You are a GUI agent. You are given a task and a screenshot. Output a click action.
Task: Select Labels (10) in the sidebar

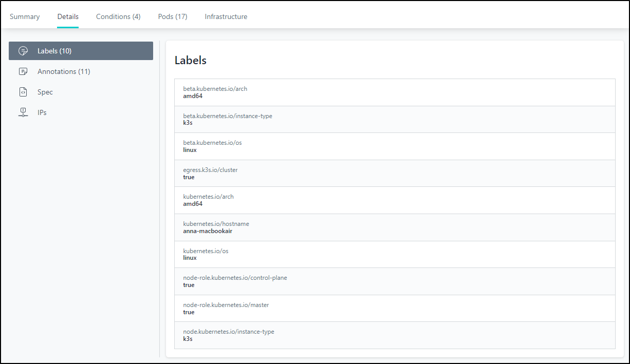pos(81,51)
